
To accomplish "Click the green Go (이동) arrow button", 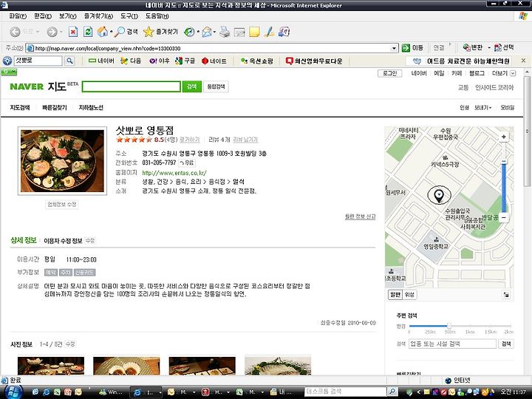I will [x=412, y=48].
